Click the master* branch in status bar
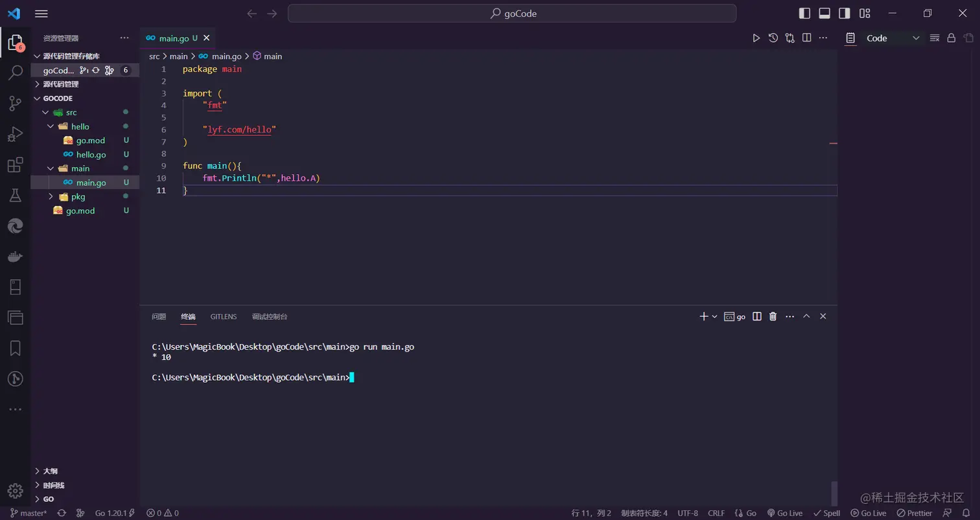 click(29, 513)
